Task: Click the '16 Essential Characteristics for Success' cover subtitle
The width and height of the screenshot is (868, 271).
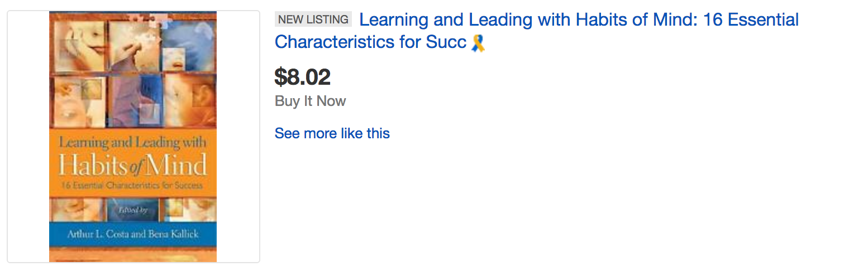Action: click(x=133, y=185)
